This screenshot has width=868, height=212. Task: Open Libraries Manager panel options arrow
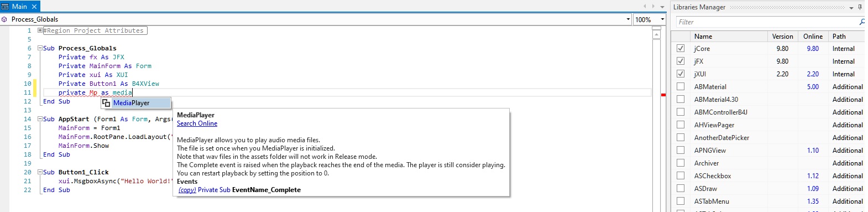pos(851,8)
